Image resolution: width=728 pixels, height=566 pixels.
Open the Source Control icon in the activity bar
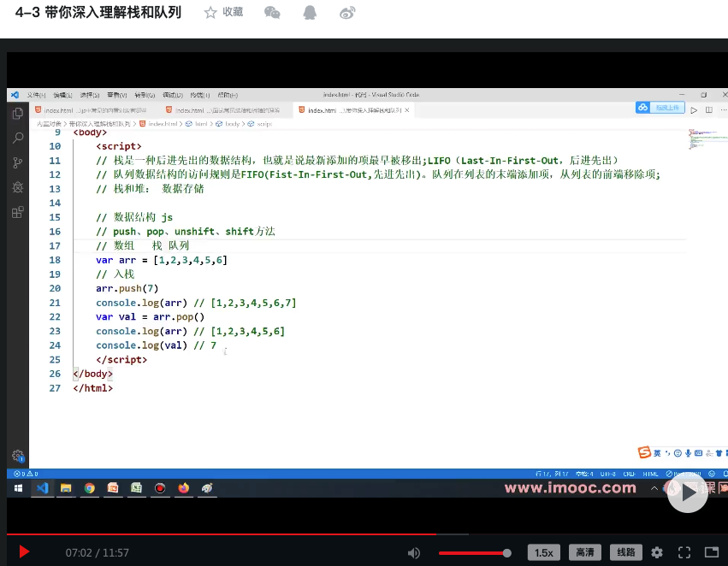point(18,162)
